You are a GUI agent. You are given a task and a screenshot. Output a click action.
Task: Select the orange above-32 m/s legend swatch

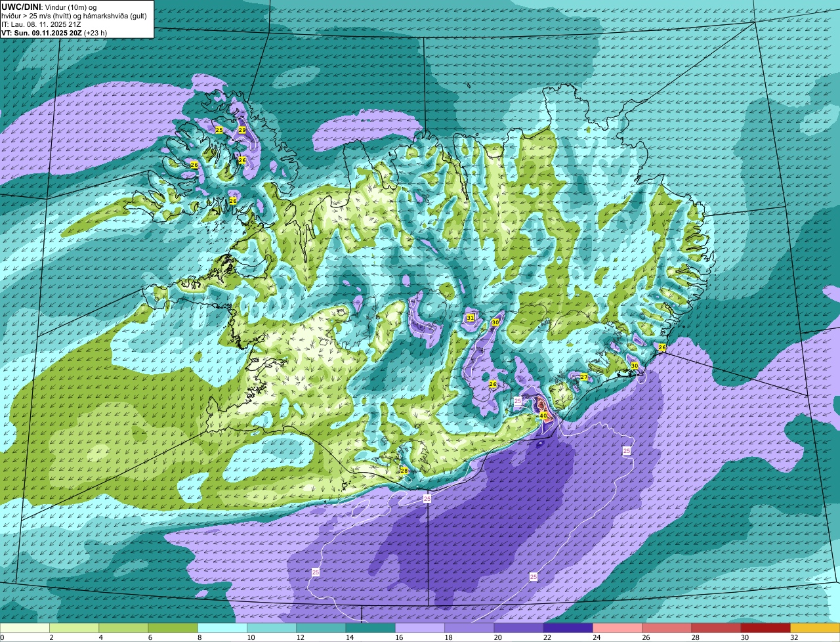[x=815, y=628]
